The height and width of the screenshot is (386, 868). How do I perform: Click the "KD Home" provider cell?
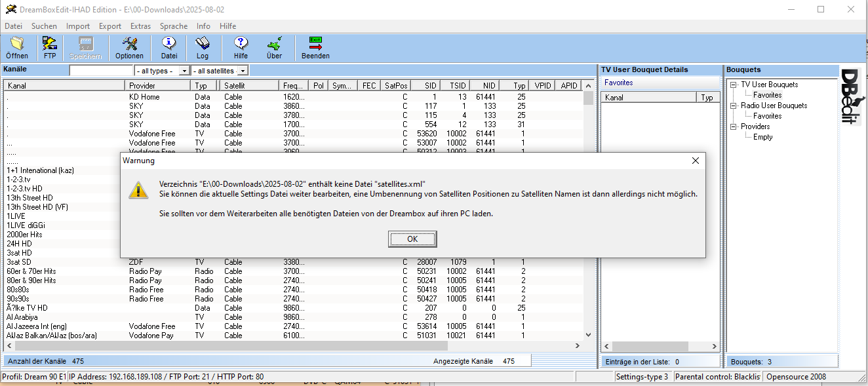pos(144,97)
